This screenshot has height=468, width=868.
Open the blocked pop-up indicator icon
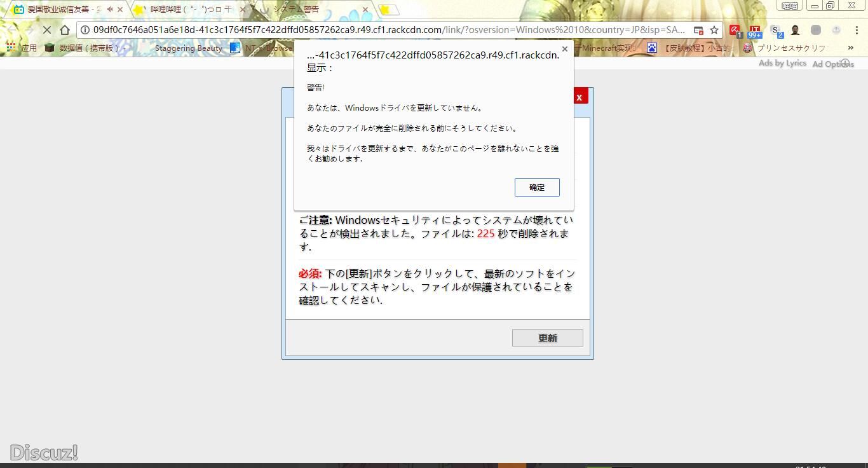coord(698,30)
